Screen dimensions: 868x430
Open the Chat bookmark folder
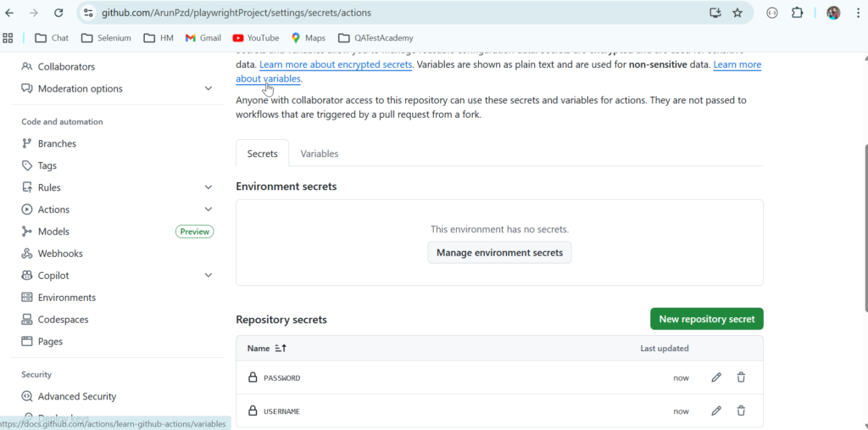tap(52, 38)
